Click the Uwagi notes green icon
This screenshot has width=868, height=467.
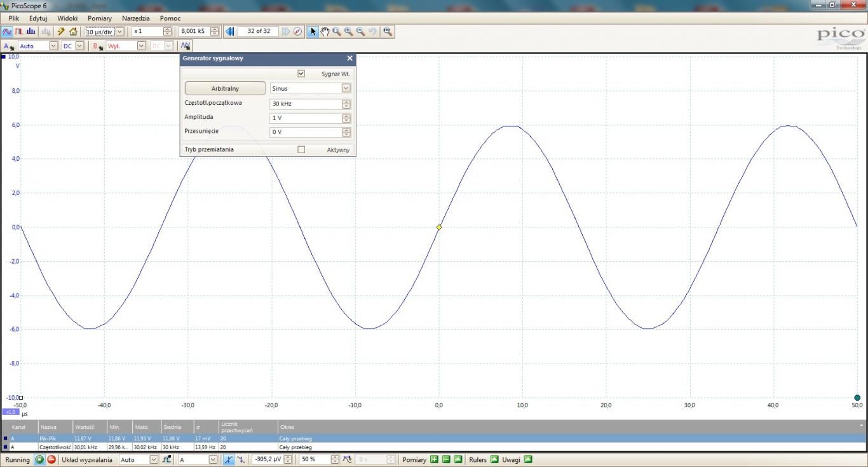coord(527,459)
